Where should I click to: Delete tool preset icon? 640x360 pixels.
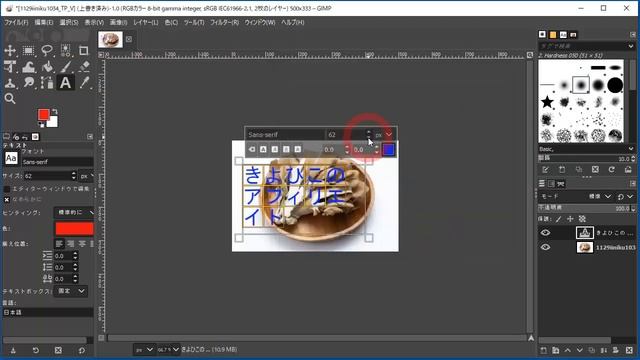(x=58, y=350)
